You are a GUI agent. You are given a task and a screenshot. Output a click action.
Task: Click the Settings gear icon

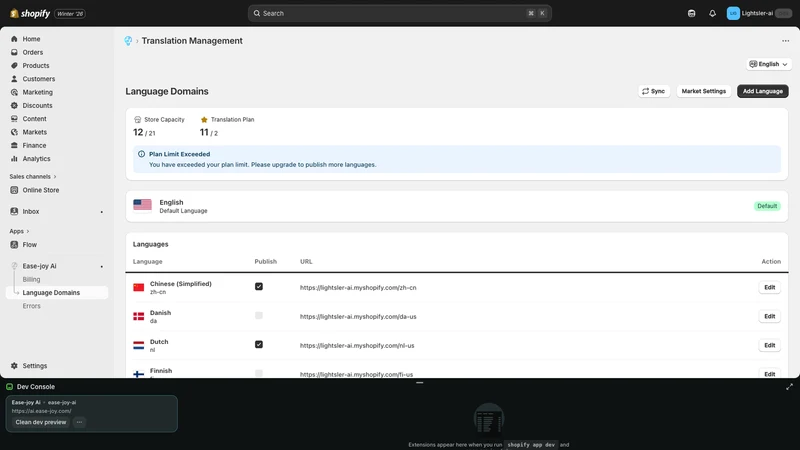[x=14, y=365]
